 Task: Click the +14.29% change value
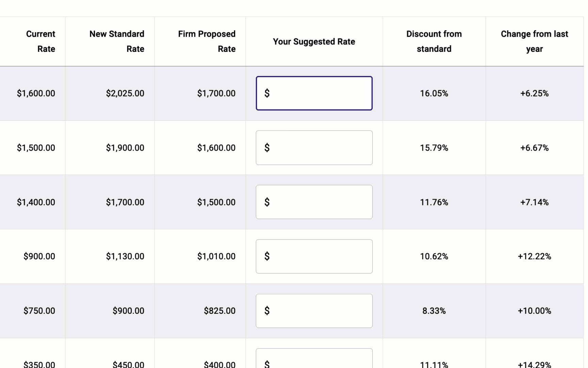pyautogui.click(x=534, y=364)
